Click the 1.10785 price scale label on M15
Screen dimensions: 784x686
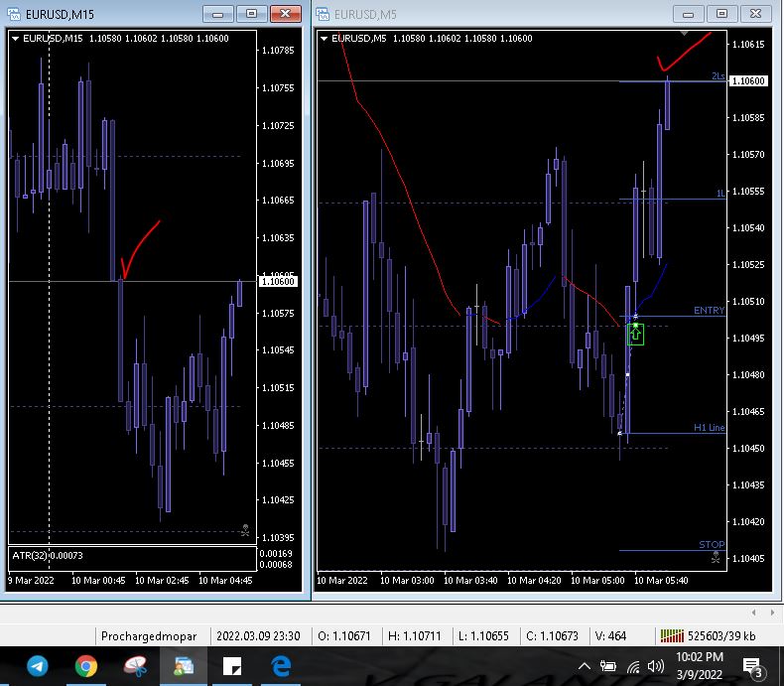[278, 50]
